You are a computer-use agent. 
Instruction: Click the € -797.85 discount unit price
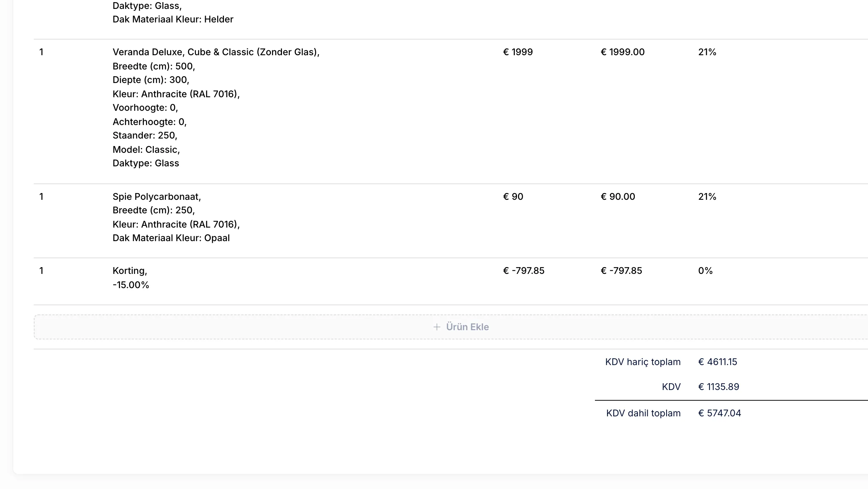tap(523, 271)
